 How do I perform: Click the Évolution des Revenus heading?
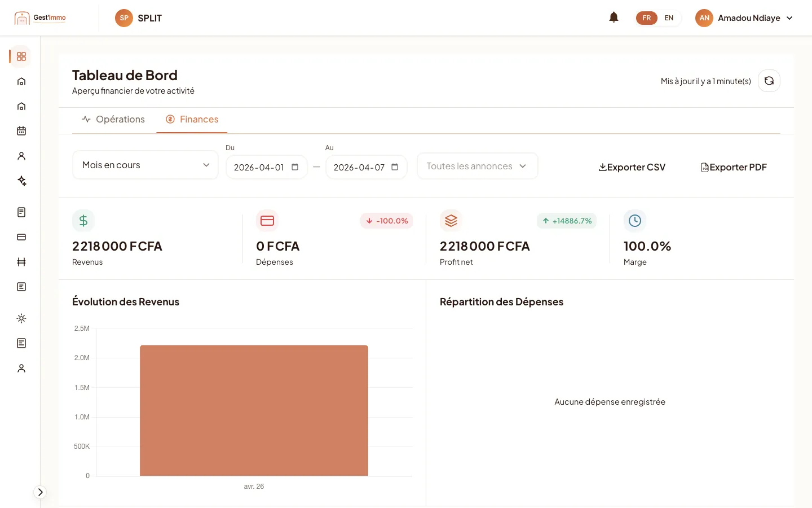126,302
